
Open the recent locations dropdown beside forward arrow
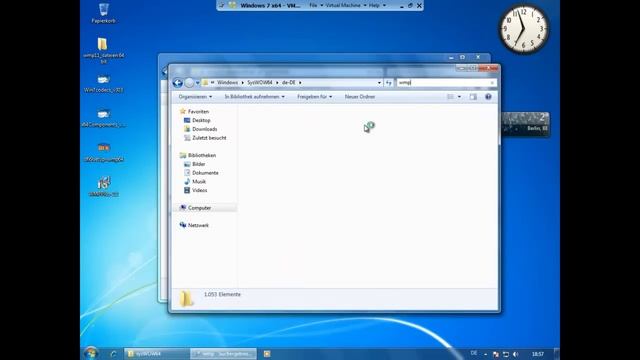point(198,83)
